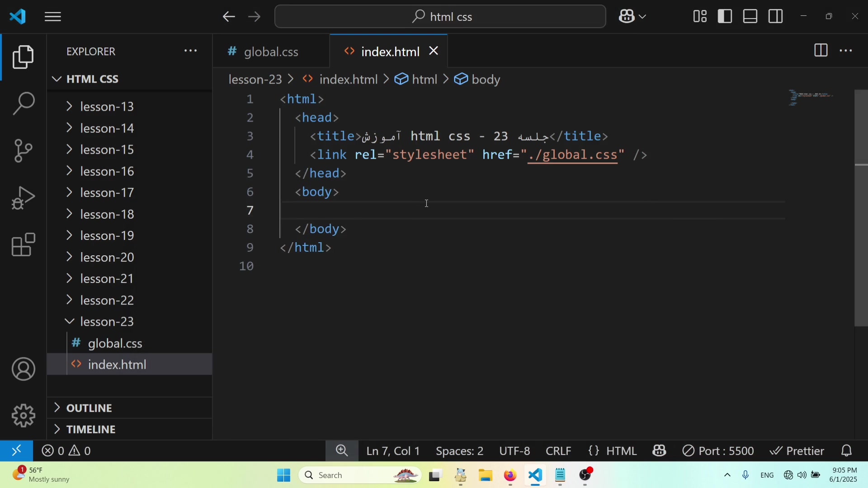The height and width of the screenshot is (488, 868).
Task: Open Source Control view
Action: (x=24, y=150)
